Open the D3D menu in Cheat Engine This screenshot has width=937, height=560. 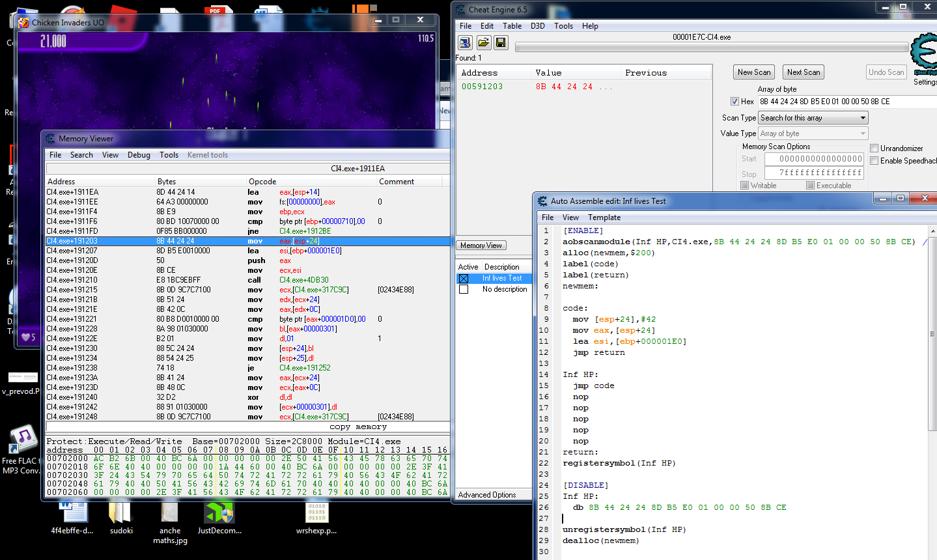tap(537, 26)
